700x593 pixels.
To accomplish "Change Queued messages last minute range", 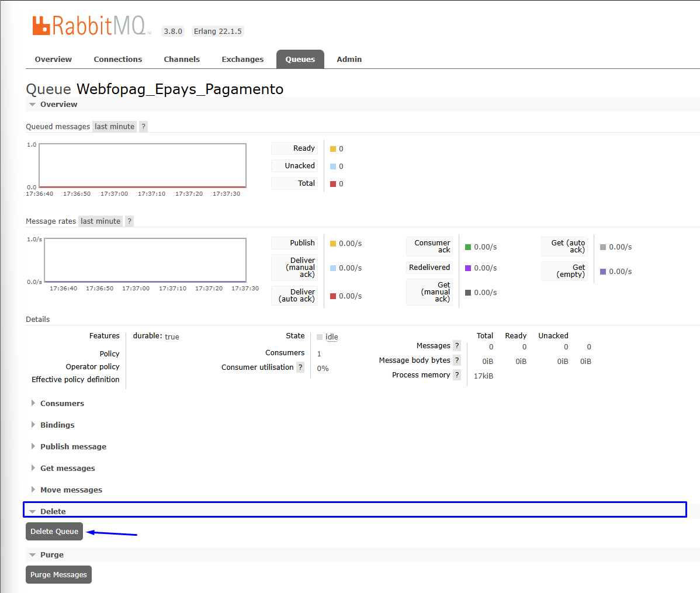I will [x=115, y=126].
